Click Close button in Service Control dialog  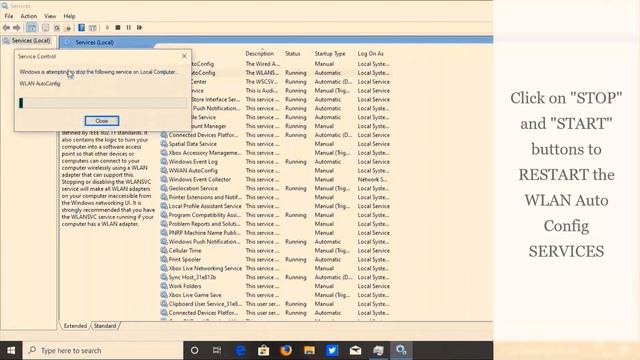102,121
